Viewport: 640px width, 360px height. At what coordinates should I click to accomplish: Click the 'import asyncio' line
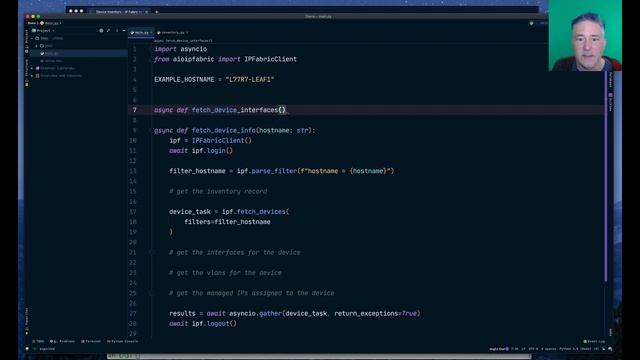180,49
